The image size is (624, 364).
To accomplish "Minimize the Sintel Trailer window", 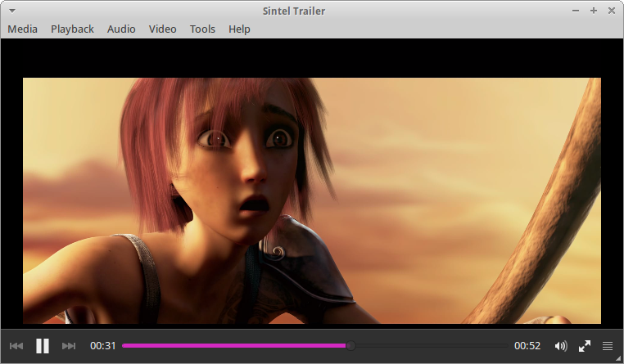I will (x=575, y=11).
